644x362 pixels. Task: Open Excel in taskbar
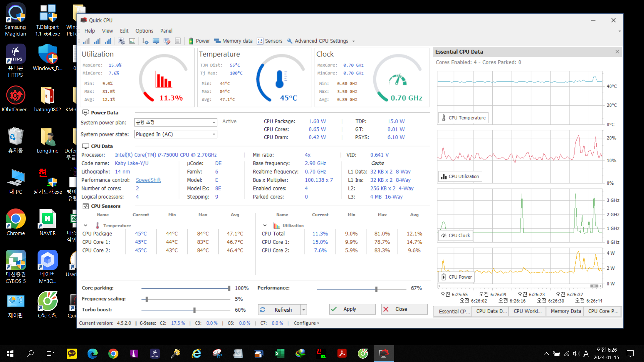(279, 354)
